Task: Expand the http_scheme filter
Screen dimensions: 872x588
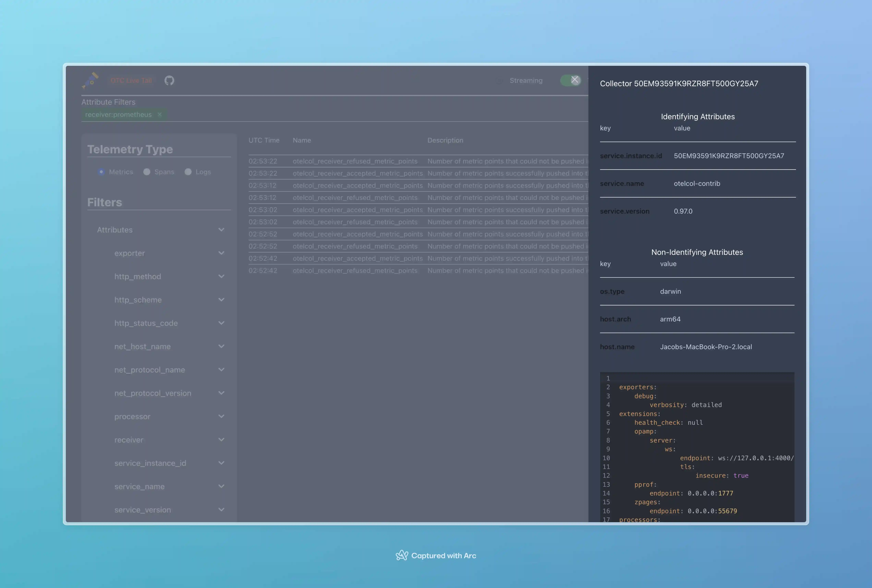Action: tap(222, 300)
